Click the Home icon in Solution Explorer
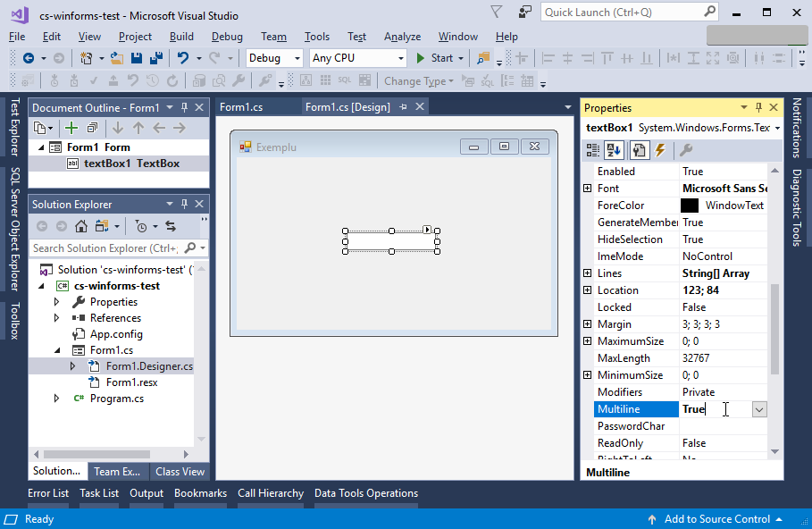The image size is (812, 529). [x=80, y=226]
